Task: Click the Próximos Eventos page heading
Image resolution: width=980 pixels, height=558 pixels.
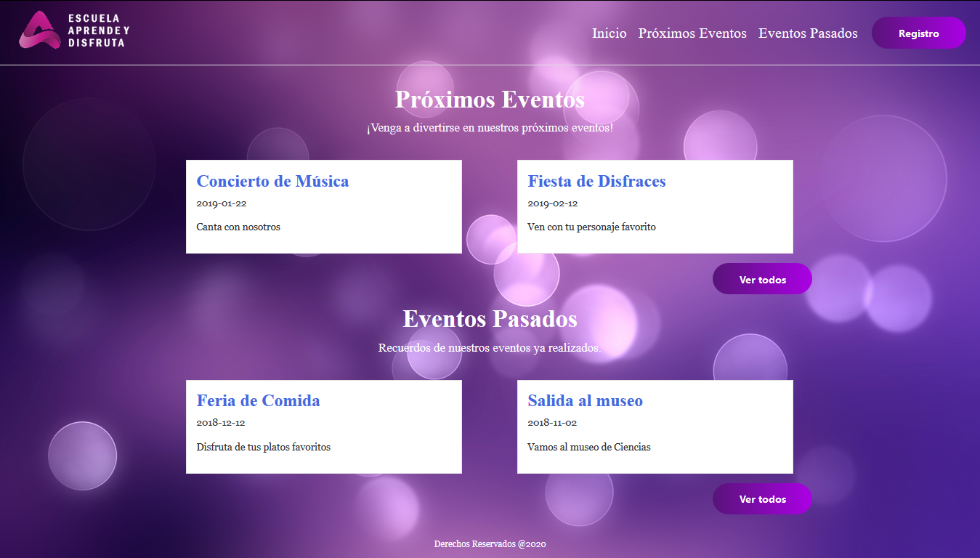Action: click(x=490, y=99)
